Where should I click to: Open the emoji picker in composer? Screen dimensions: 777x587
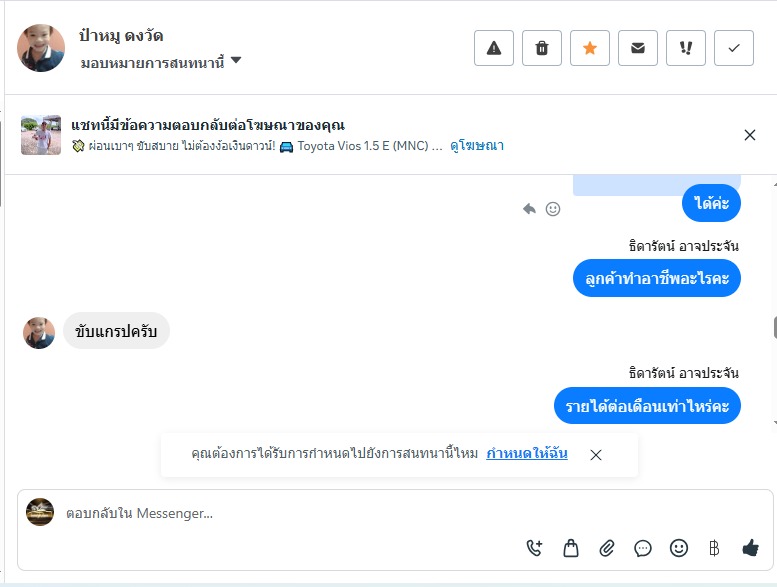(679, 548)
